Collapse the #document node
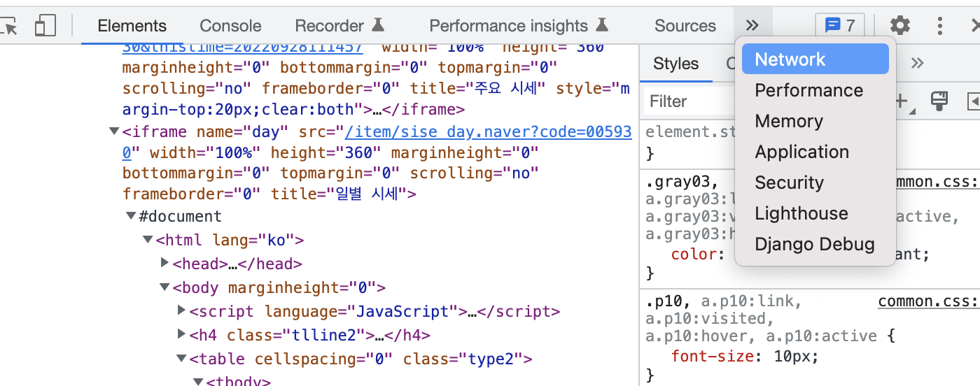The width and height of the screenshot is (980, 386). coord(131,216)
